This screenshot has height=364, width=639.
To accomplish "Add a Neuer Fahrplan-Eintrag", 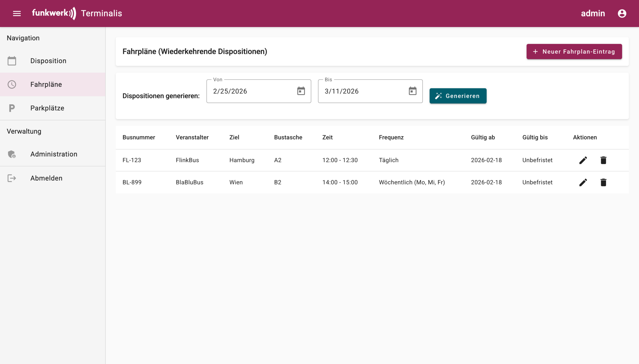I will (574, 52).
